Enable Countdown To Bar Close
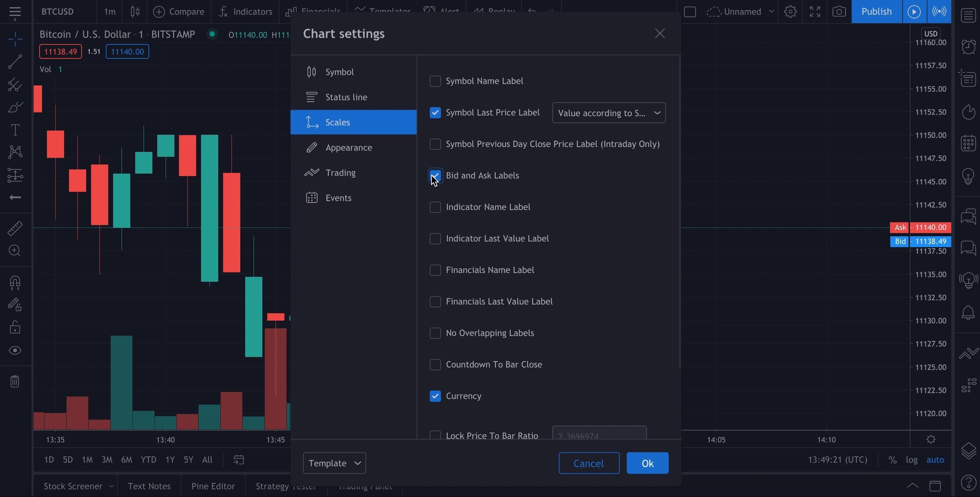The width and height of the screenshot is (980, 497). coord(435,365)
